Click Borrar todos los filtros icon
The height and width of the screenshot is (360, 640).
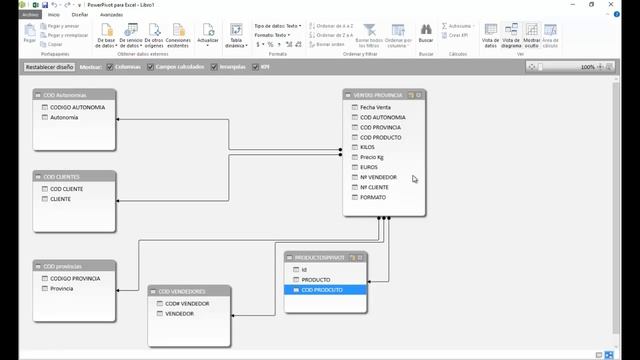(369, 30)
